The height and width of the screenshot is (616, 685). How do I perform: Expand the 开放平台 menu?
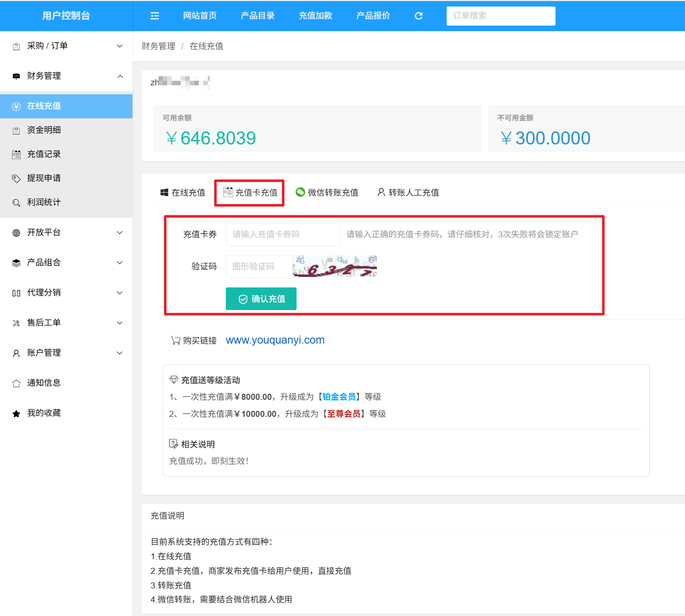click(x=66, y=233)
